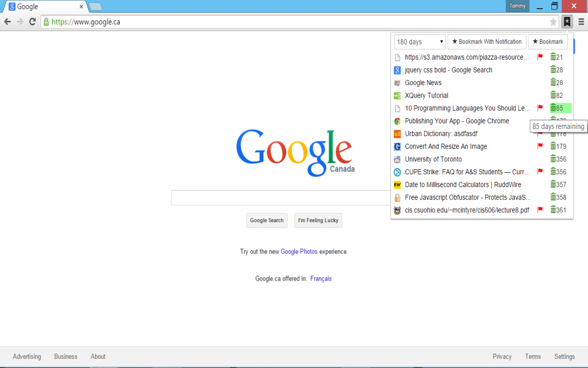The image size is (588, 368).
Task: Open the Google Photos link
Action: click(x=299, y=252)
